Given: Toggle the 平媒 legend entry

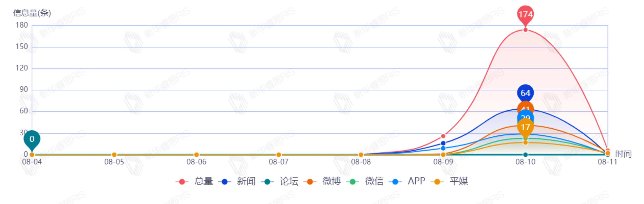Looking at the screenshot, I should pos(450,181).
